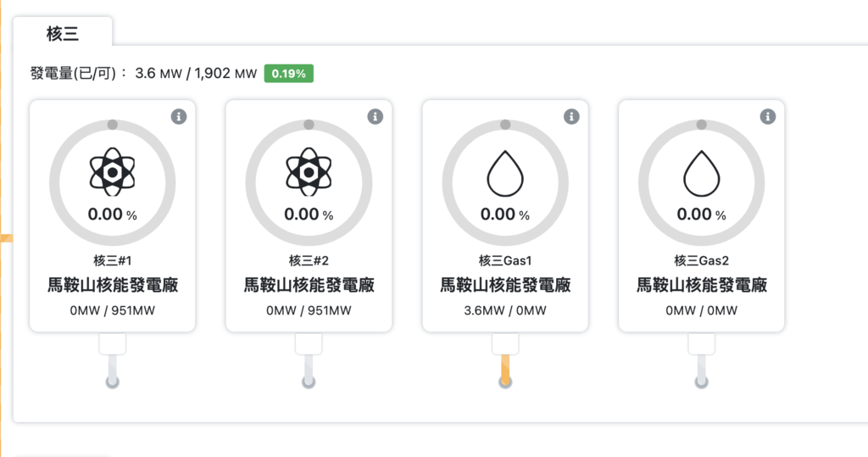Screen dimensions: 868x457
Task: Click the info icon on 核三#1 card
Action: tap(178, 116)
